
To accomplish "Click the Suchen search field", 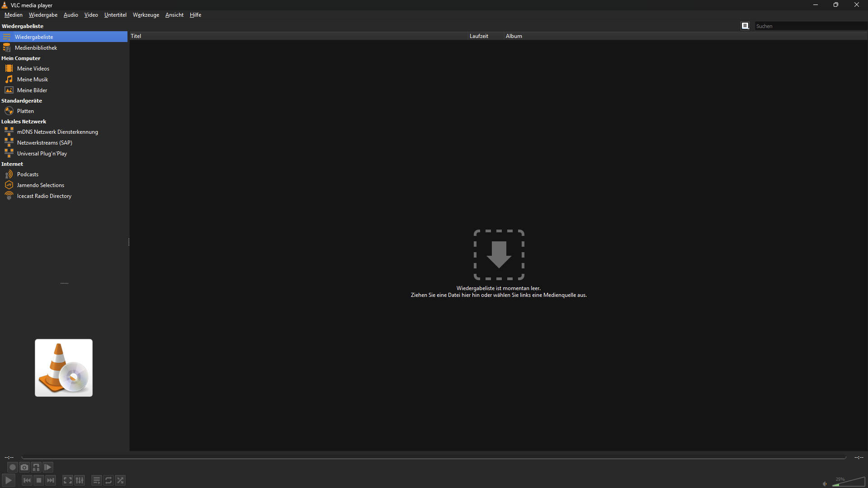I will (809, 26).
